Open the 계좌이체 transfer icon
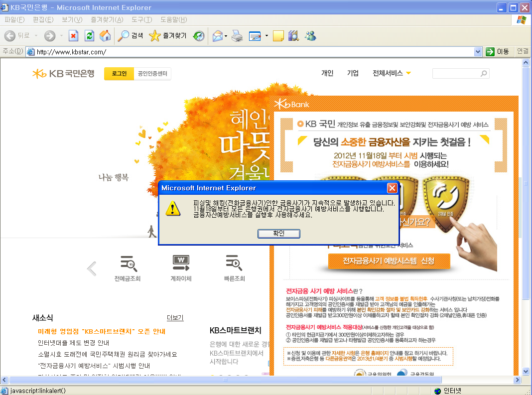 coord(181,263)
